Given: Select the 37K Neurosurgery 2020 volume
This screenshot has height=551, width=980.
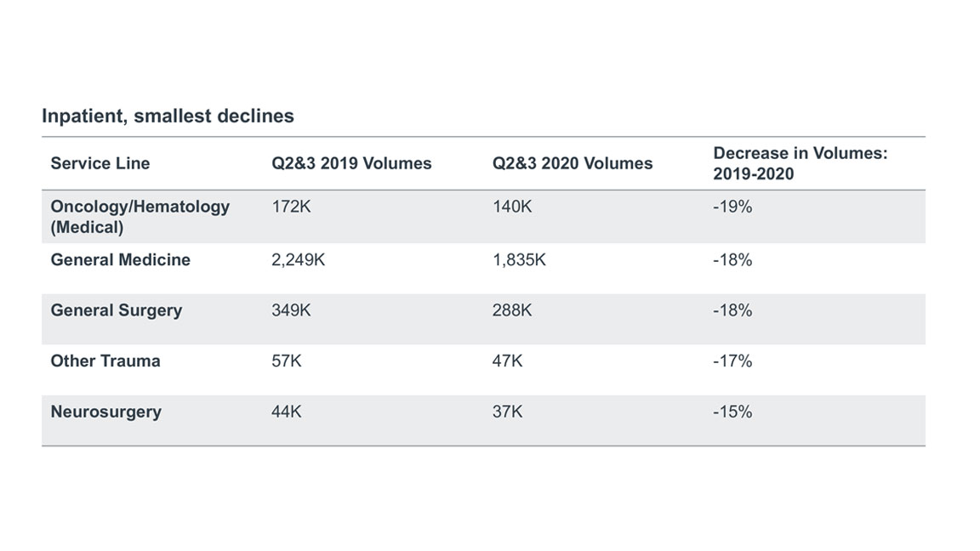Looking at the screenshot, I should point(507,412).
